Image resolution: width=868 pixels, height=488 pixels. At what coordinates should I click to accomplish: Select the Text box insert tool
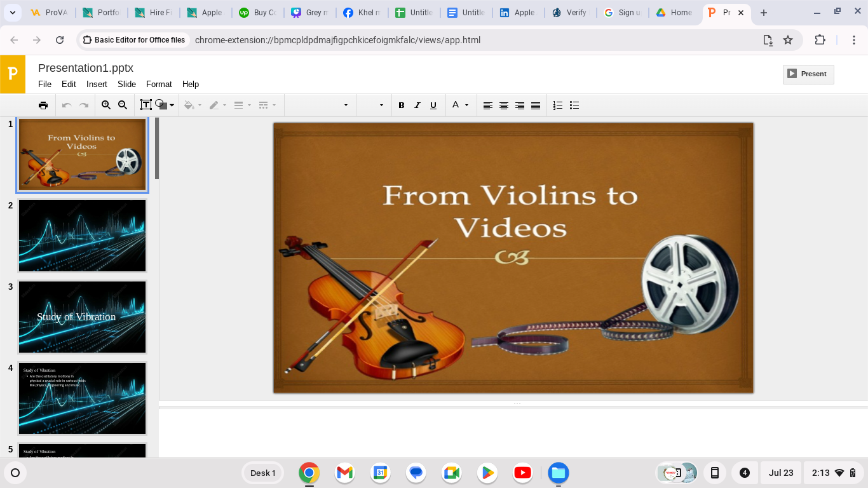(x=146, y=105)
